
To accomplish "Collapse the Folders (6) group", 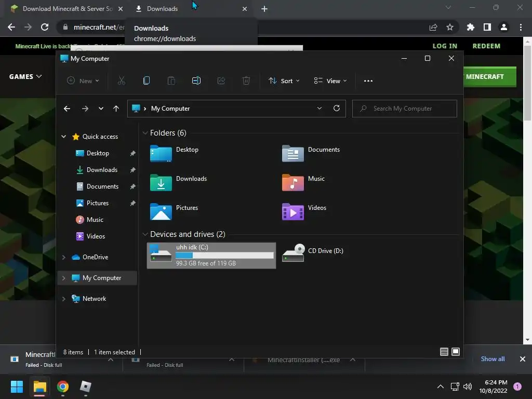I will click(145, 133).
